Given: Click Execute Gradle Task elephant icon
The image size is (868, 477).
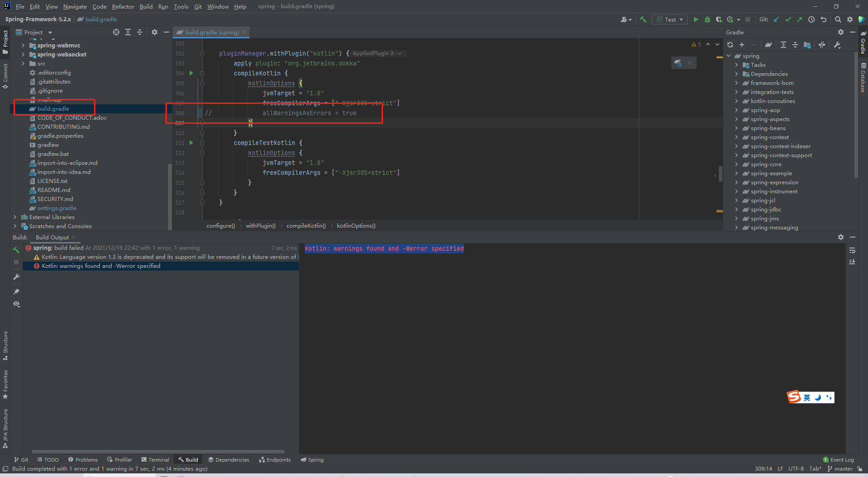Looking at the screenshot, I should (768, 45).
